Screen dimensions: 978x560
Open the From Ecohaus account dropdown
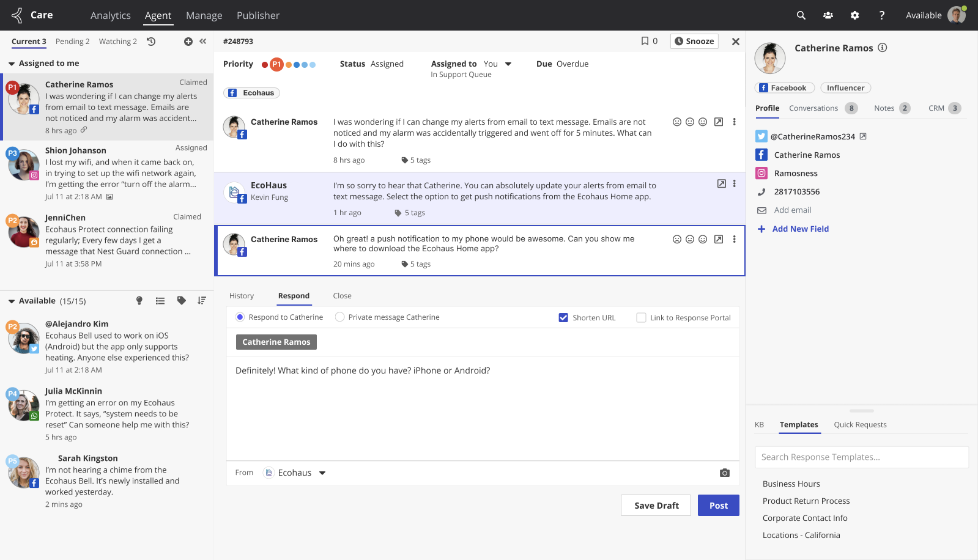322,473
